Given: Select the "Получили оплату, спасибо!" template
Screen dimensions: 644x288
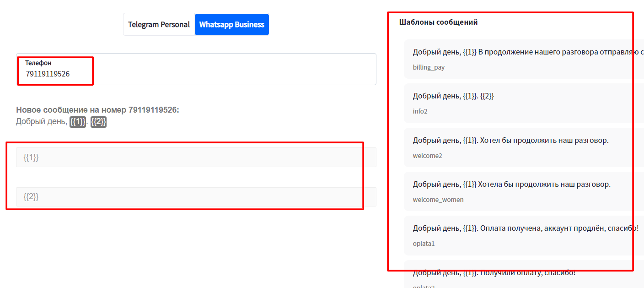Looking at the screenshot, I should 524,274.
